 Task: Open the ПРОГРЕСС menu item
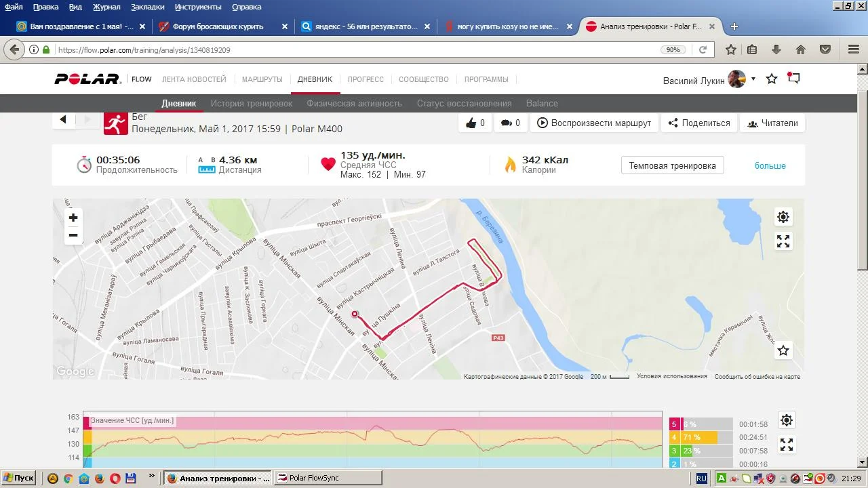click(x=366, y=79)
